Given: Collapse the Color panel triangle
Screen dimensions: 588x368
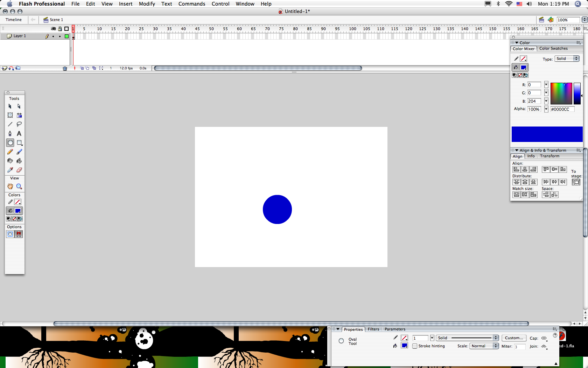Looking at the screenshot, I should click(x=517, y=43).
